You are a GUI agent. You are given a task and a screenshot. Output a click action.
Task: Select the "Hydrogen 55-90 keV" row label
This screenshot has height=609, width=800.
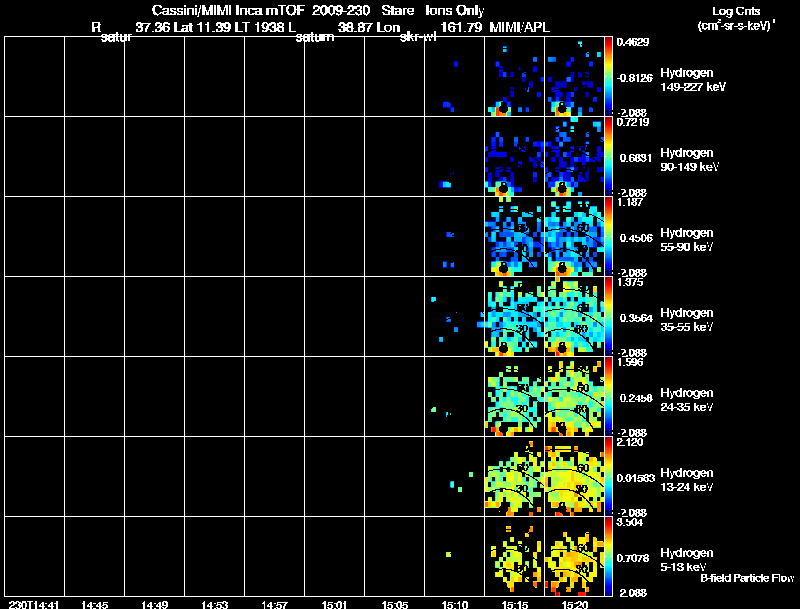(687, 240)
